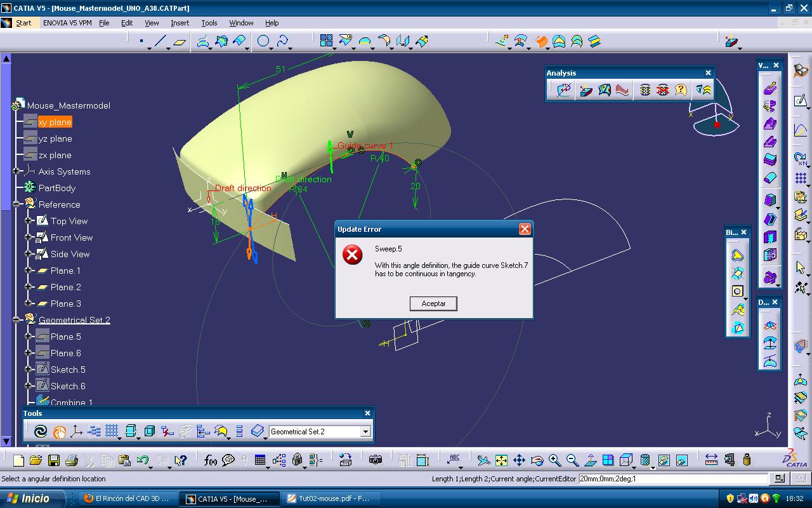Click first icon in Analysis toolbar
The image size is (812, 508).
563,90
